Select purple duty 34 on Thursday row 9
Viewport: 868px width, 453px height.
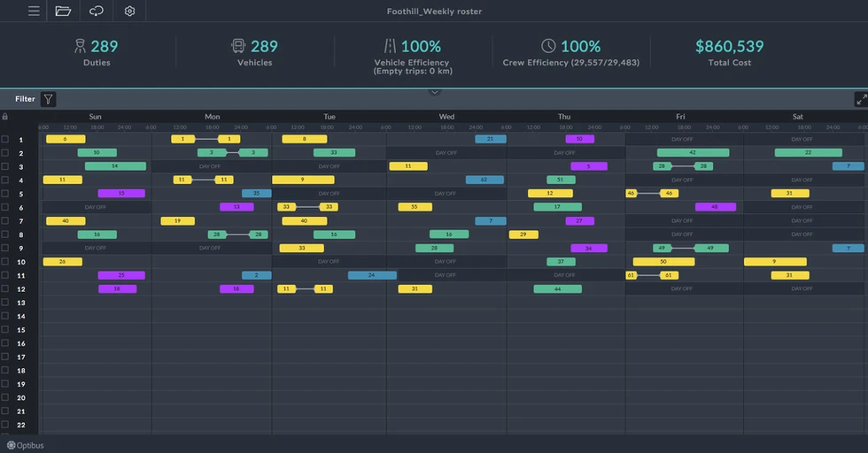click(x=589, y=249)
